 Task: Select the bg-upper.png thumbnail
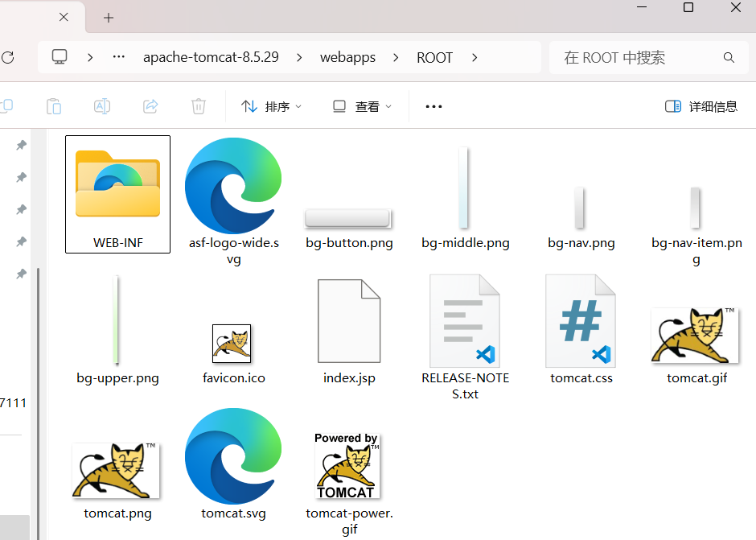pos(116,319)
